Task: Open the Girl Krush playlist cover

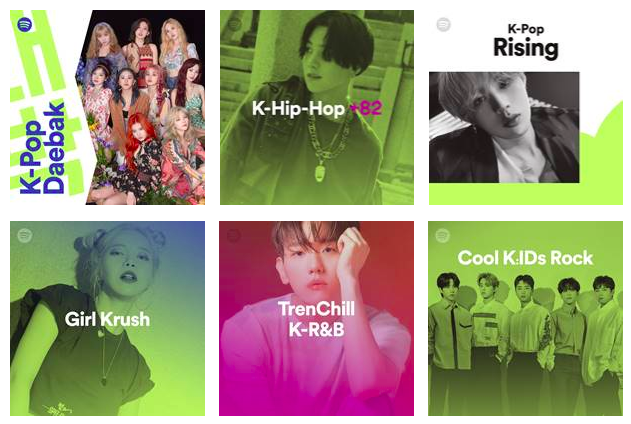Action: (x=107, y=318)
